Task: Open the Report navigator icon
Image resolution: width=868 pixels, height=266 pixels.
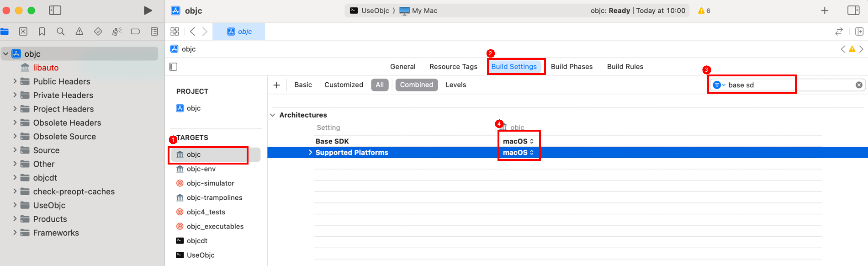Action: [154, 32]
